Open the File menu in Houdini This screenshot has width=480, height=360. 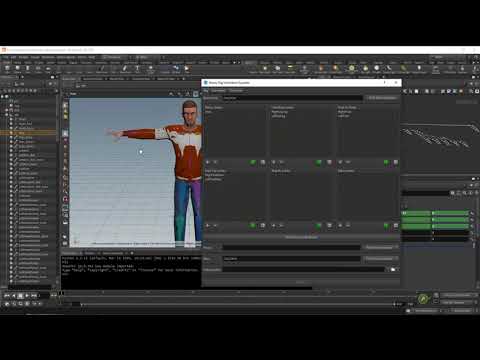pos(5,57)
